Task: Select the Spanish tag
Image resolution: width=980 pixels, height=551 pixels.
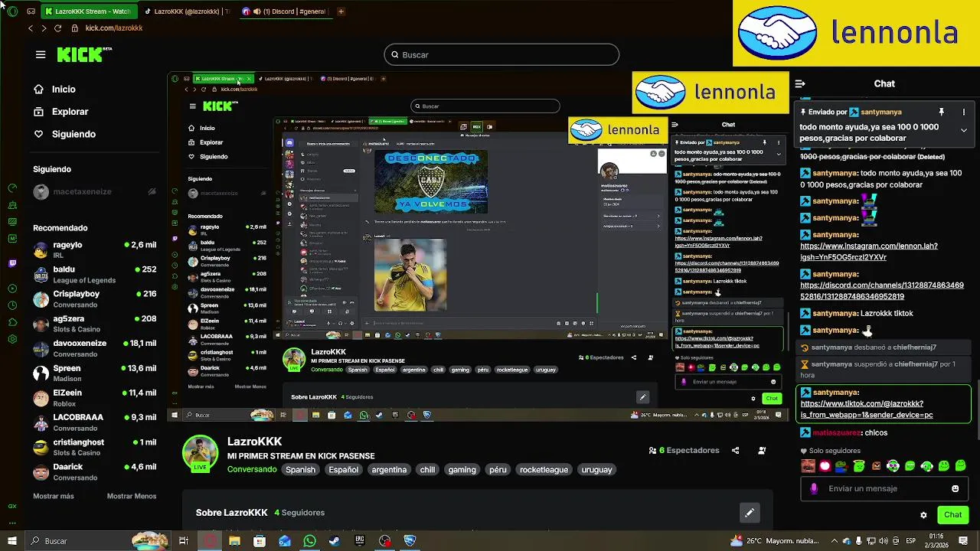Action: click(300, 470)
